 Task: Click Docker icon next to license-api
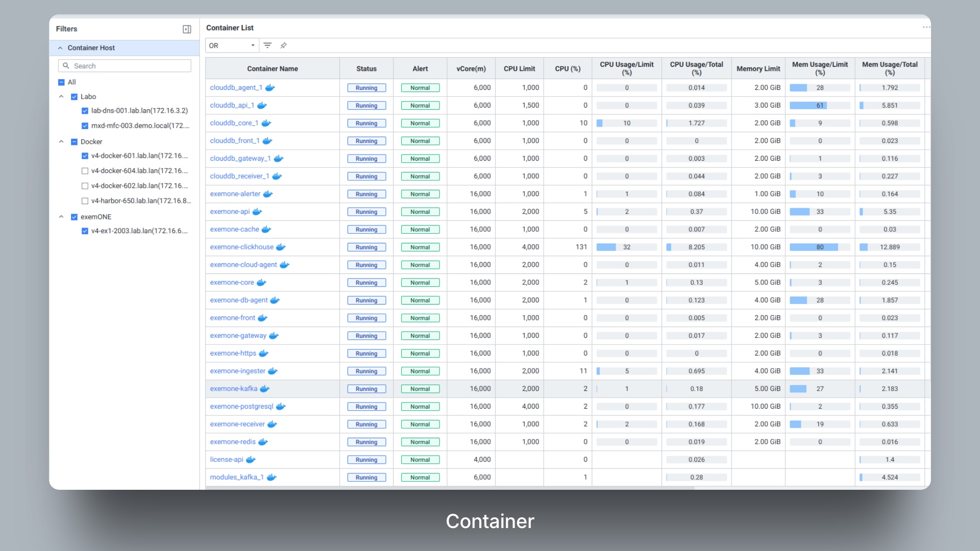251,460
